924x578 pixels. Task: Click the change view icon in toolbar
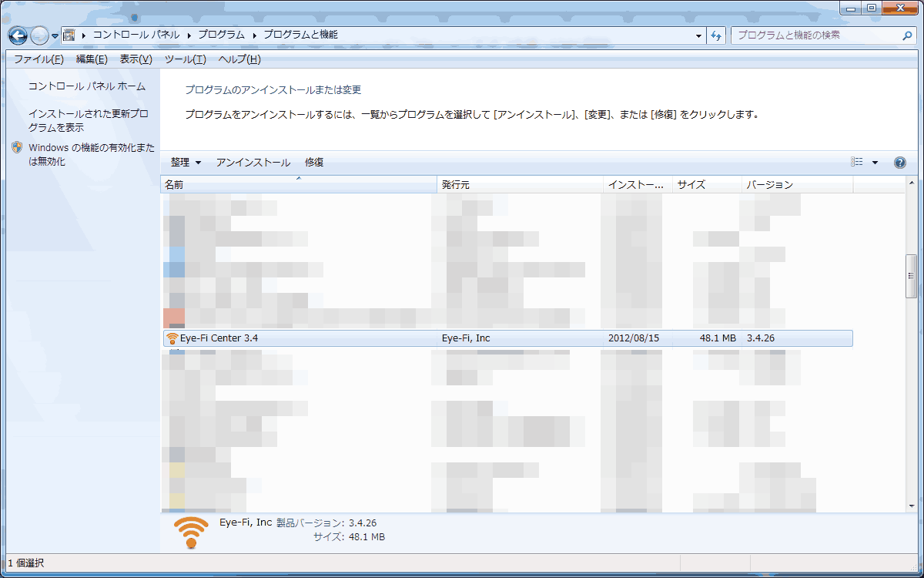(x=857, y=163)
